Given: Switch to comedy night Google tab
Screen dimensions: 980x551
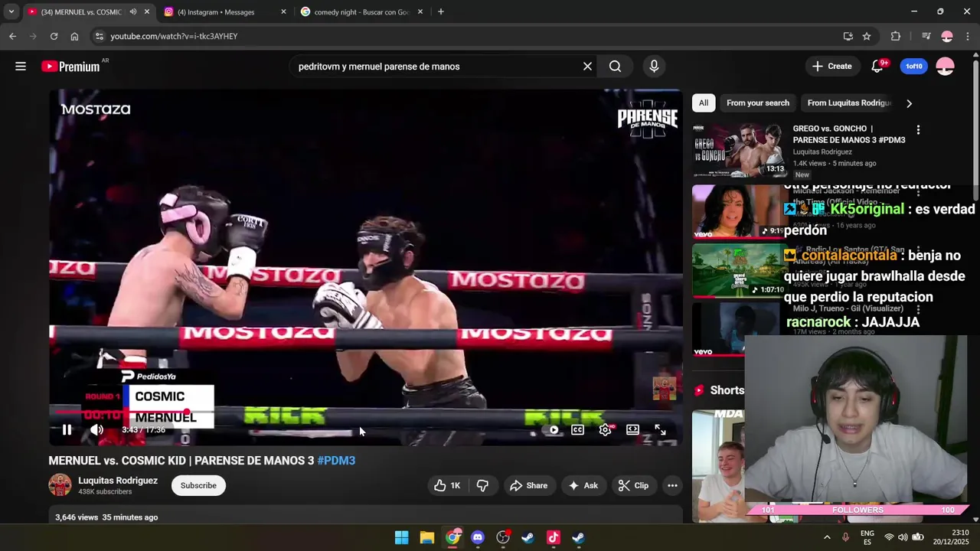Looking at the screenshot, I should [360, 11].
